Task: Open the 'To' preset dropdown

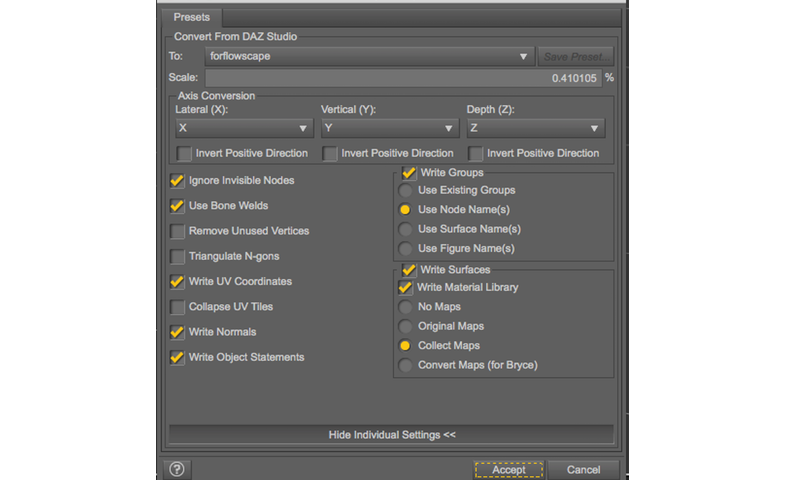Action: coord(368,57)
